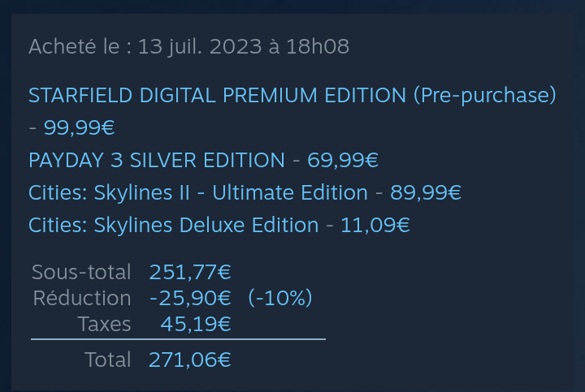Click the Réduction label
This screenshot has height=392, width=585.
[81, 298]
